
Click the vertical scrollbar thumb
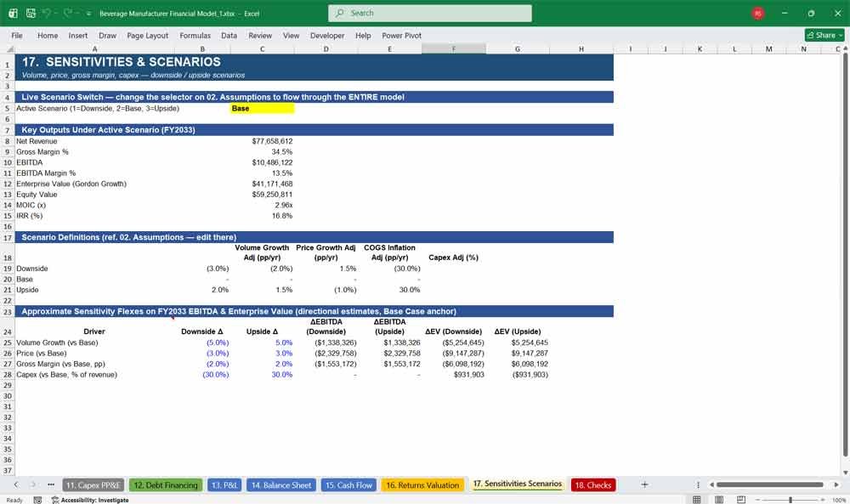click(x=845, y=255)
